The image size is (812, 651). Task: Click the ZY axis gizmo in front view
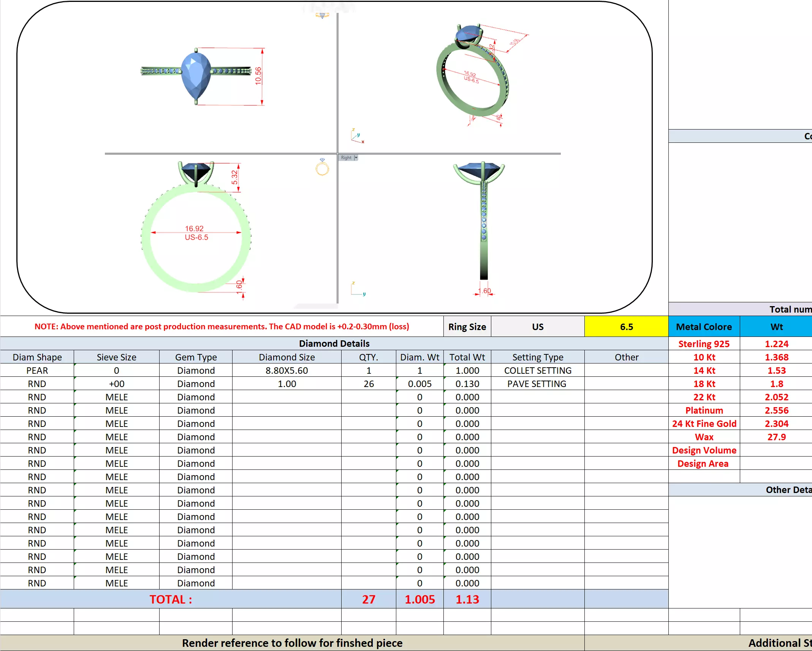pos(357,289)
